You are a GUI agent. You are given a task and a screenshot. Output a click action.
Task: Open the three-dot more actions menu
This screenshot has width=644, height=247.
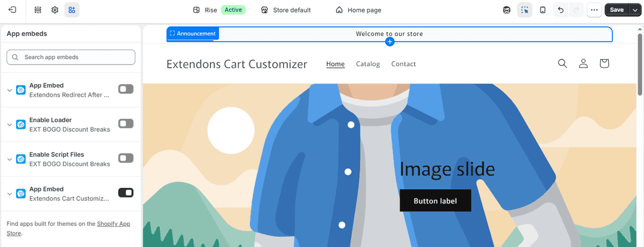(595, 10)
